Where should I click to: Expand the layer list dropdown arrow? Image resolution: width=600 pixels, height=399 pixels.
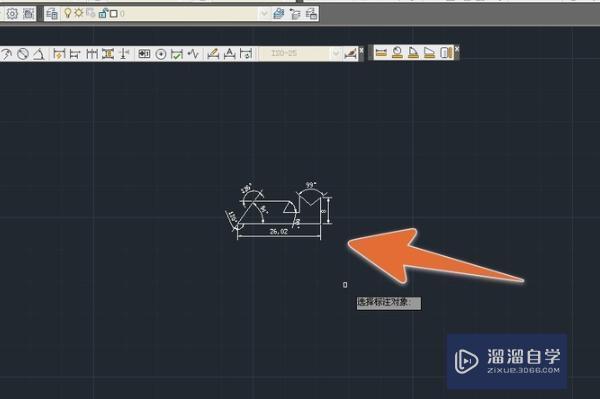point(264,14)
